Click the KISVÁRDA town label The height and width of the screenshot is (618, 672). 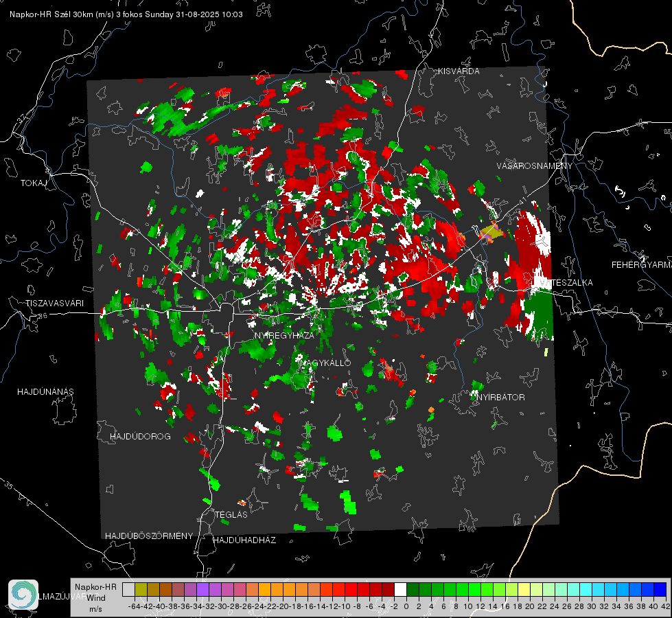(x=459, y=71)
